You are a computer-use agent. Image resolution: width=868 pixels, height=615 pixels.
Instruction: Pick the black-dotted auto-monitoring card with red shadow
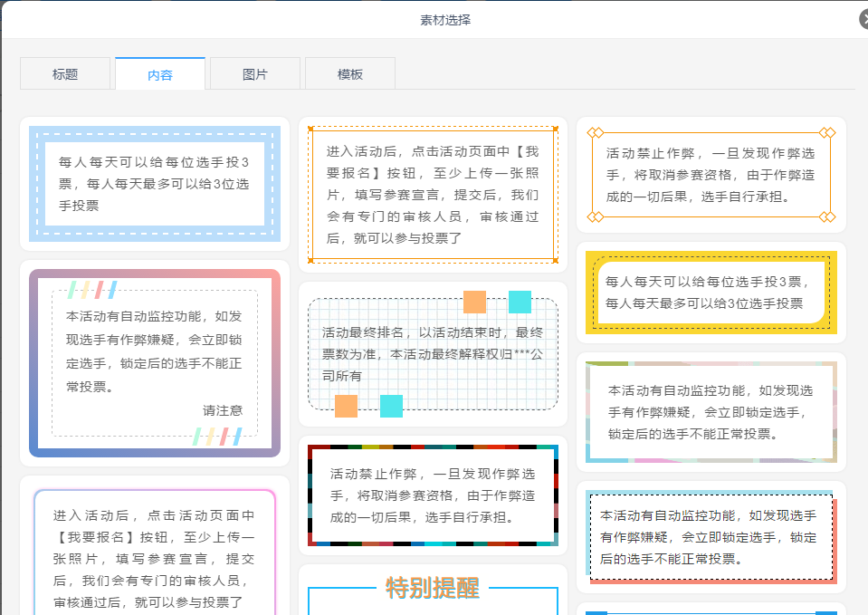711,537
